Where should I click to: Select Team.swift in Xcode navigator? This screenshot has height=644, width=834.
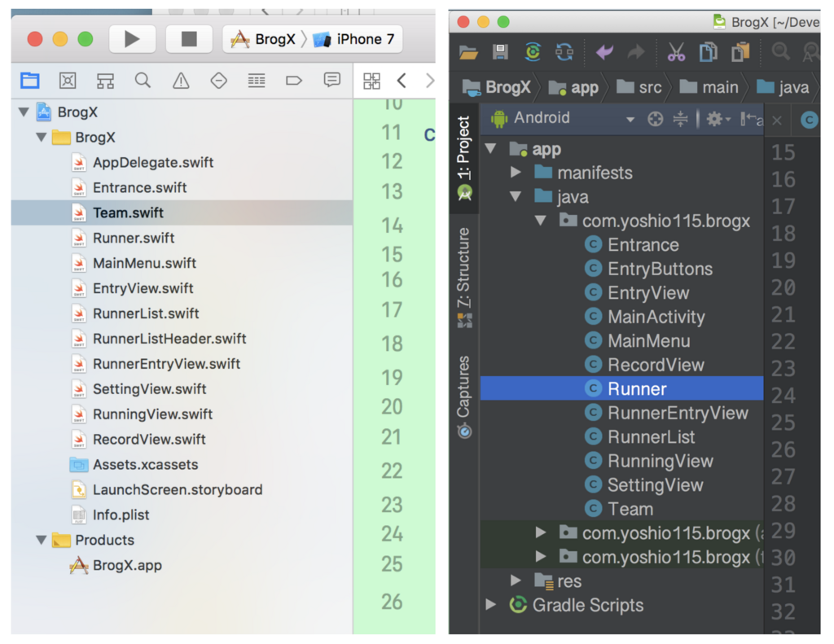pyautogui.click(x=182, y=212)
